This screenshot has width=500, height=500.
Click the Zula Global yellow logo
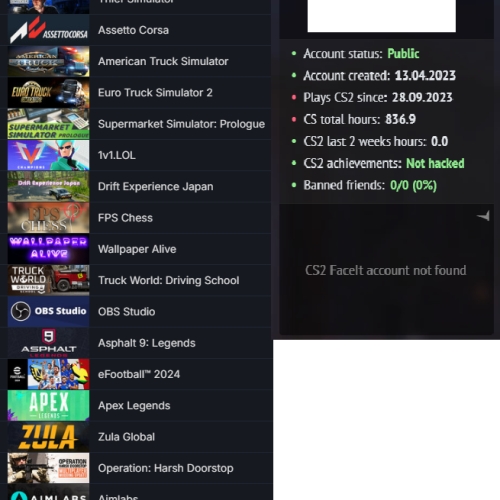point(48,437)
